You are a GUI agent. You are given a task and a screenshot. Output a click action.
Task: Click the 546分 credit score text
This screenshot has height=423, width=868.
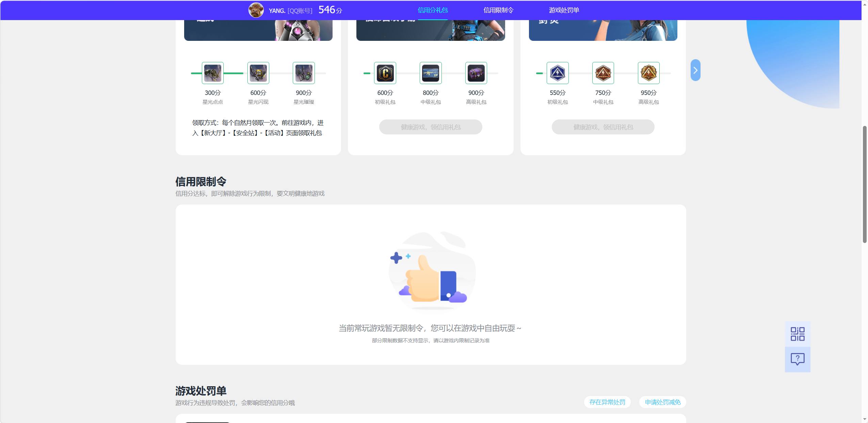click(x=330, y=10)
